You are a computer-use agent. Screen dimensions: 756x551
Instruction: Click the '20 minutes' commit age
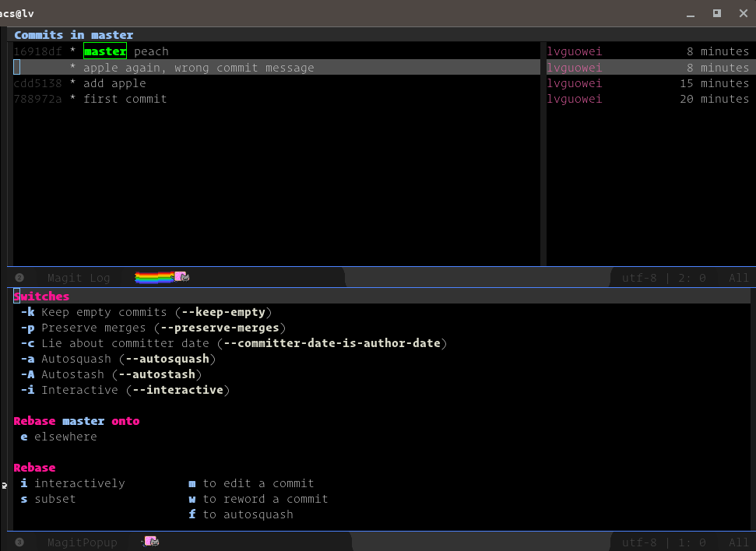pyautogui.click(x=714, y=99)
